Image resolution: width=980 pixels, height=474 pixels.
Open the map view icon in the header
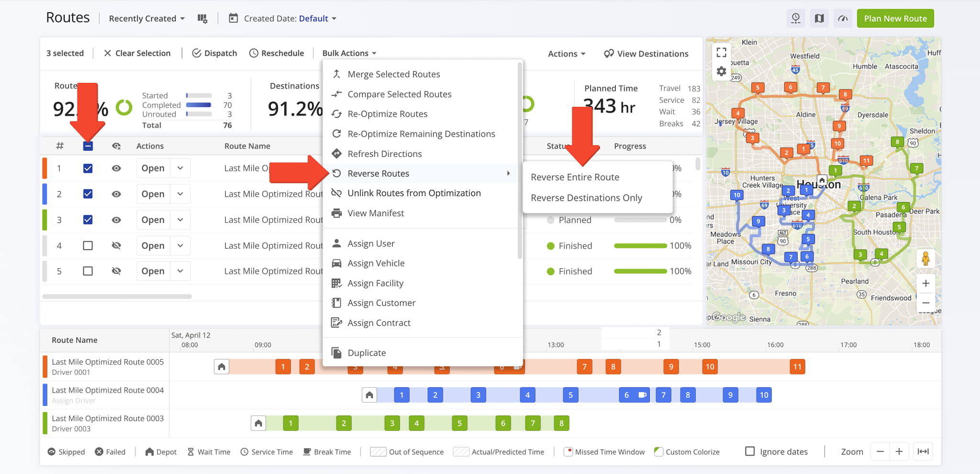pos(819,18)
